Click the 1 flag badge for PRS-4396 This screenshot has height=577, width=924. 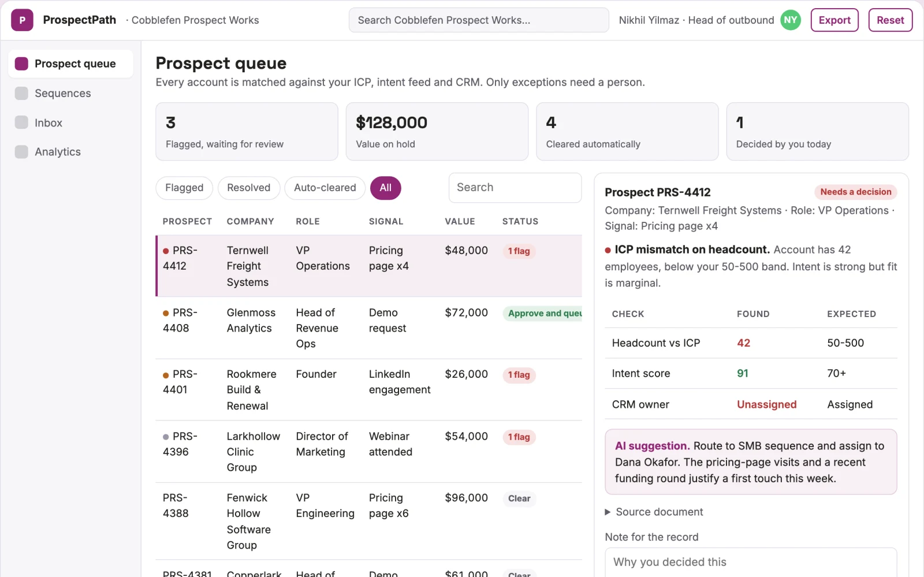tap(519, 437)
